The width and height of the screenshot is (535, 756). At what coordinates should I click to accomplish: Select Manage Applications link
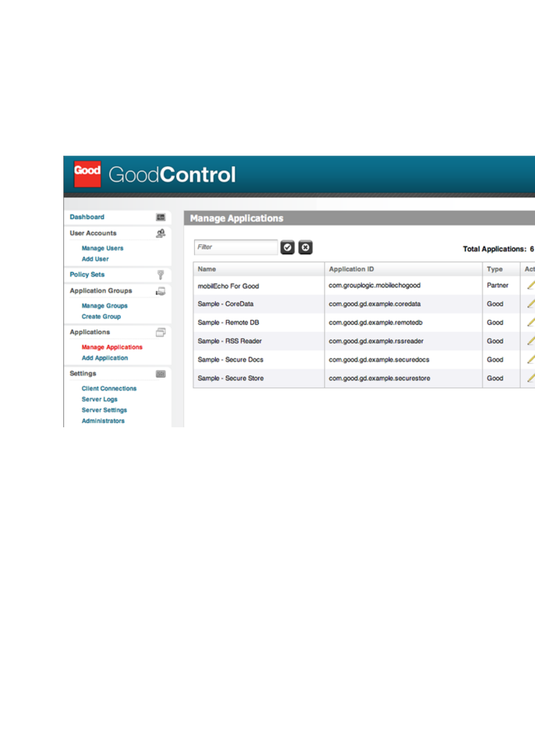pos(112,348)
